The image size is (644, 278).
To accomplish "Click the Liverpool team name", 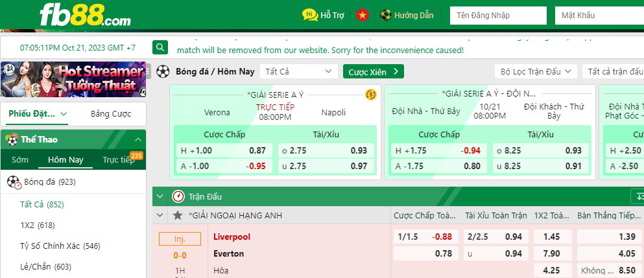I will (x=232, y=237).
